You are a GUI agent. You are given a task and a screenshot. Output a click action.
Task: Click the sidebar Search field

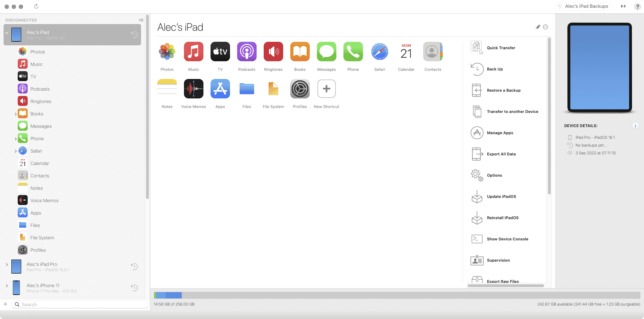point(80,304)
